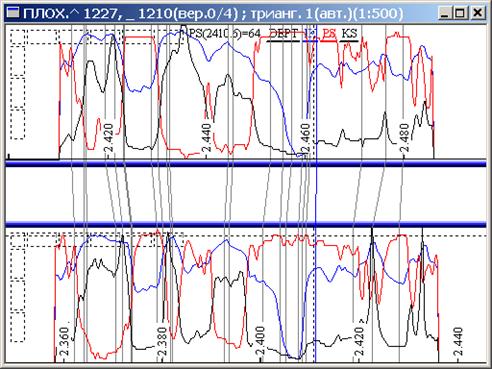Image resolution: width=492 pixels, height=369 pixels.
Task: Maximize the correlation window
Action: pos(461,13)
